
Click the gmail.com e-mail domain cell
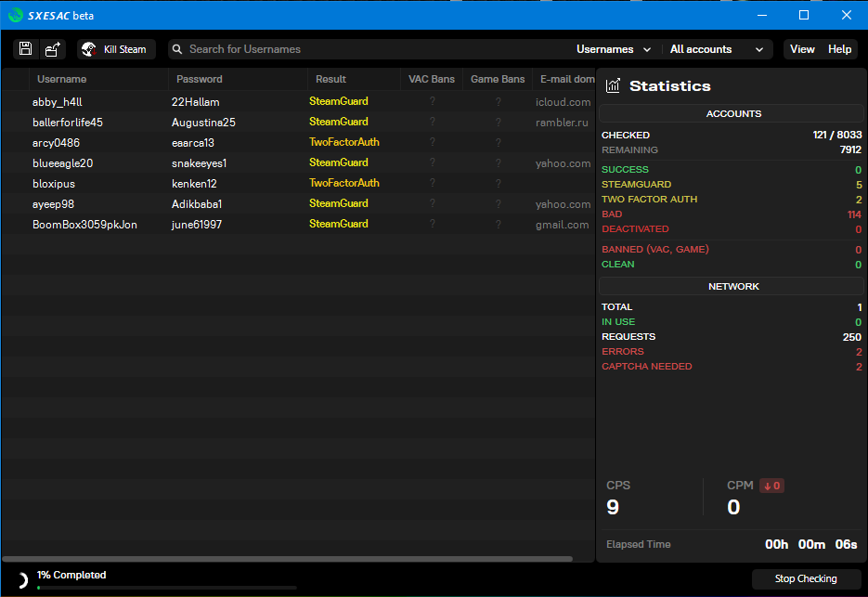[562, 225]
